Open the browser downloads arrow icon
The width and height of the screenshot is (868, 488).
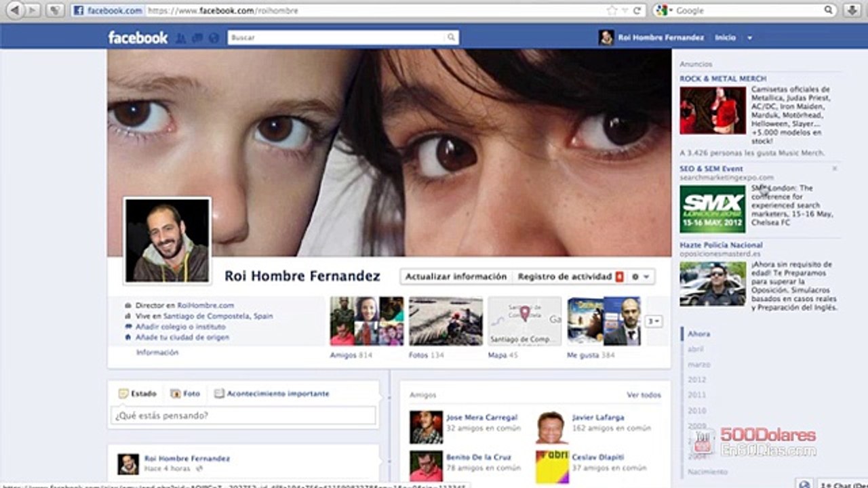(x=851, y=10)
